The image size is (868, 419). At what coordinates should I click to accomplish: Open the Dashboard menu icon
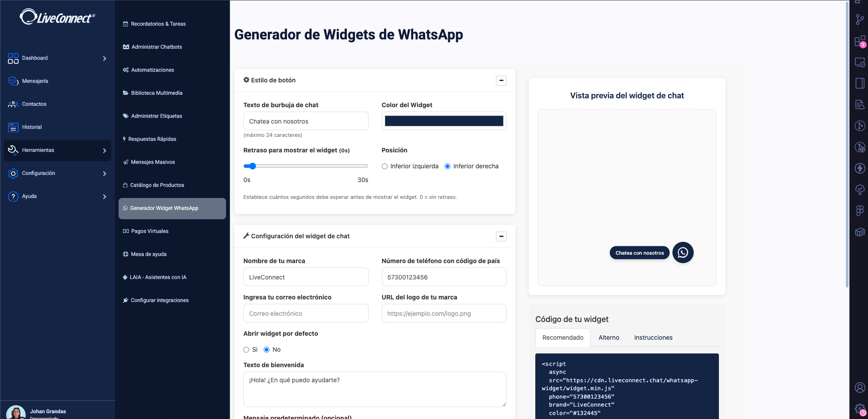(13, 58)
